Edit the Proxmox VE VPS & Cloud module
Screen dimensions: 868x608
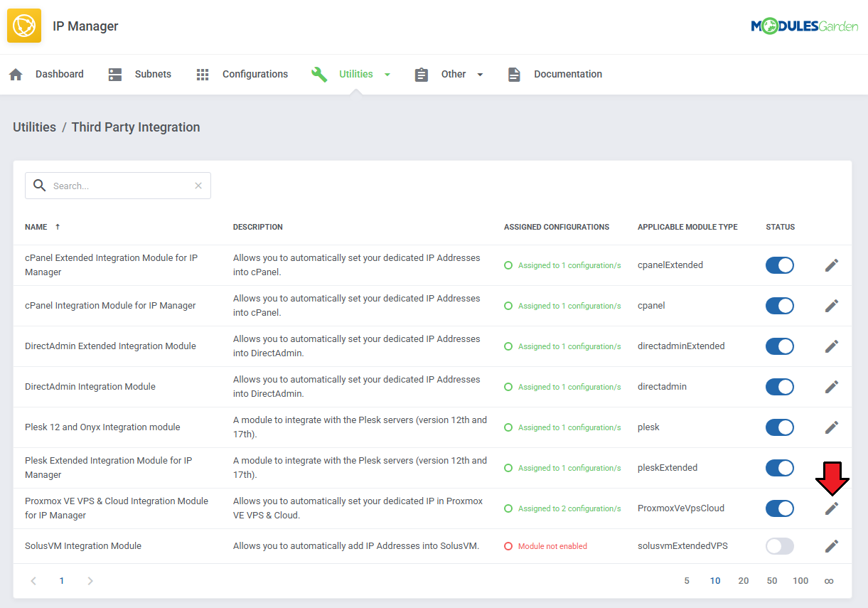point(831,508)
